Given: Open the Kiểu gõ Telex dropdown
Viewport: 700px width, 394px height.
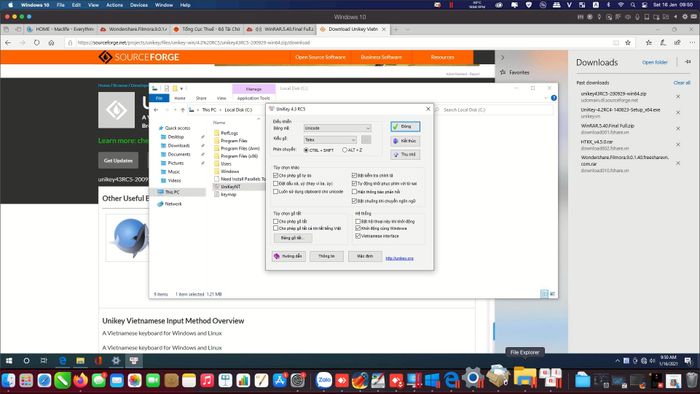Looking at the screenshot, I should 330,140.
